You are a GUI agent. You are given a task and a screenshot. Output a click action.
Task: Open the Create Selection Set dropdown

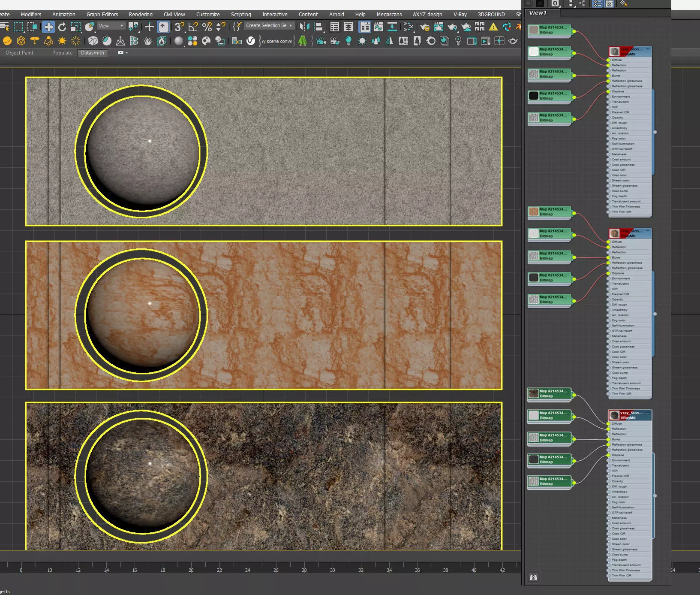pos(269,26)
